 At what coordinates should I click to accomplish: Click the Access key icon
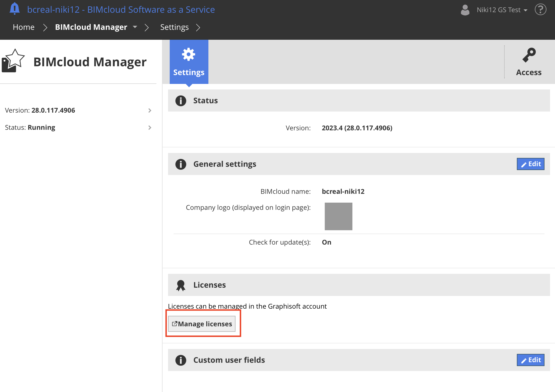529,55
